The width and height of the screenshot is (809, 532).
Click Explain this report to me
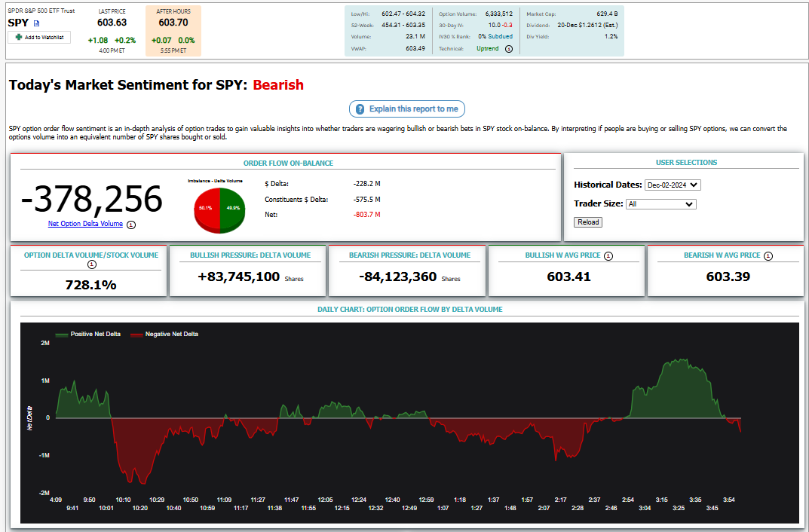pos(407,109)
